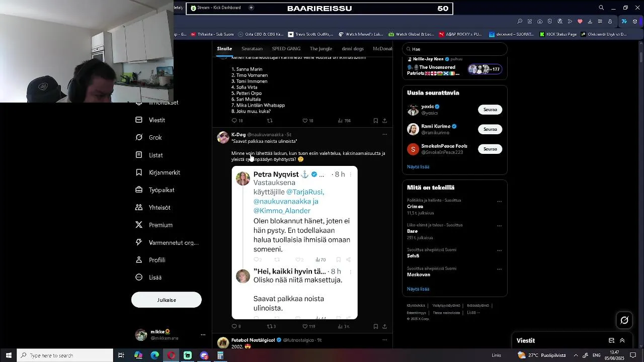The height and width of the screenshot is (362, 644).
Task: Switch to the Sinulle tab
Action: 224,49
